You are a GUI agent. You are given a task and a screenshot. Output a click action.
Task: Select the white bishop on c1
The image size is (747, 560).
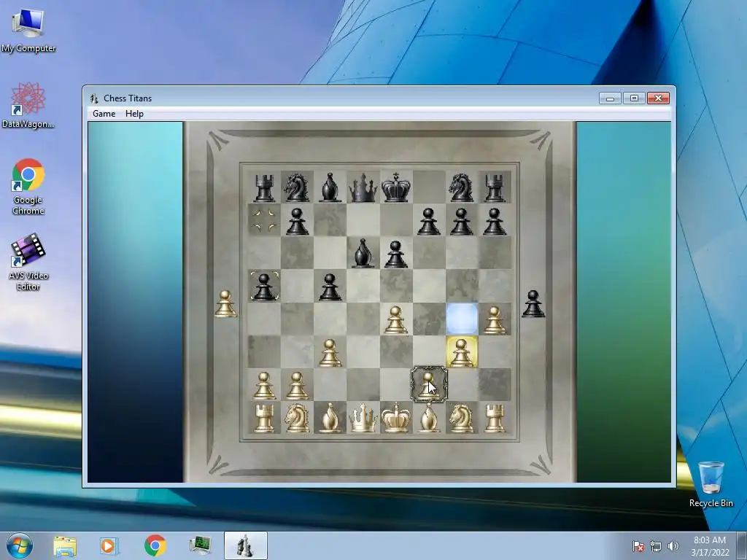point(330,418)
